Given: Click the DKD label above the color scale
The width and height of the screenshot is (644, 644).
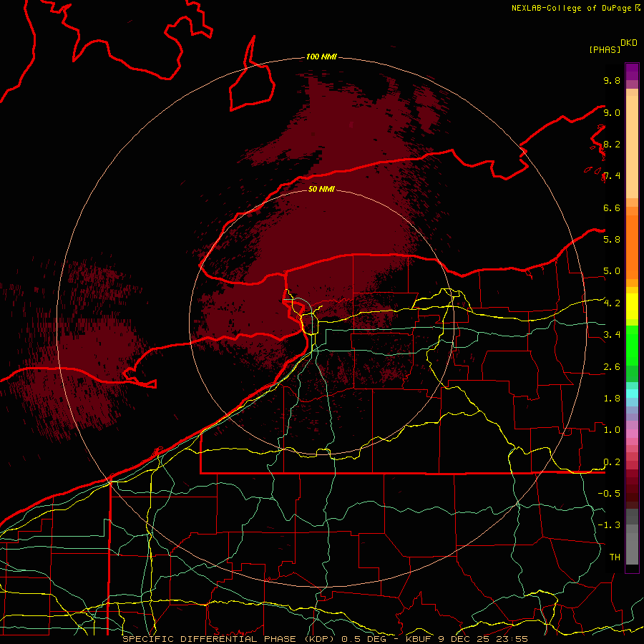Looking at the screenshot, I should [629, 43].
